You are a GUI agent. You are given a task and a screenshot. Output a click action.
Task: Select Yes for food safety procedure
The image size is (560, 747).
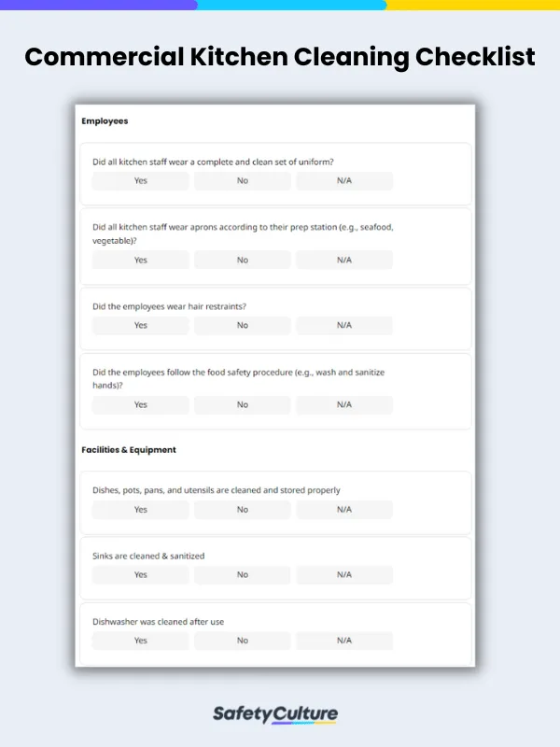click(141, 404)
